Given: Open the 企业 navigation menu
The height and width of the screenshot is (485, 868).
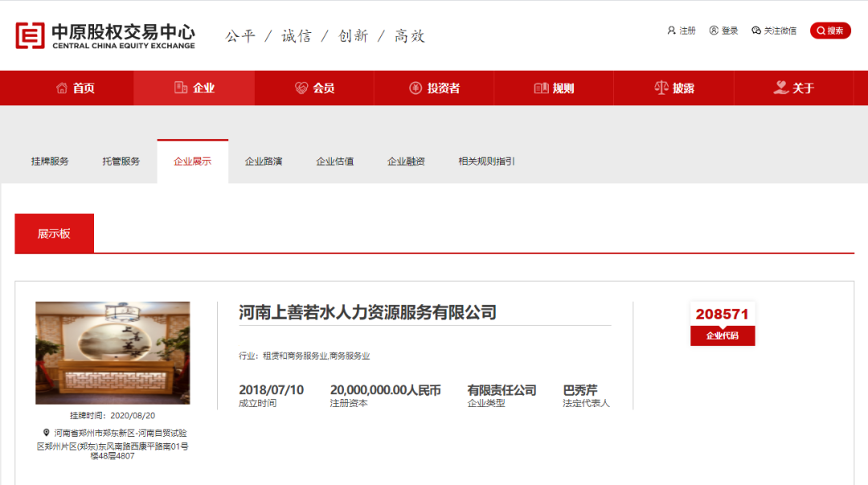Looking at the screenshot, I should click(x=194, y=88).
